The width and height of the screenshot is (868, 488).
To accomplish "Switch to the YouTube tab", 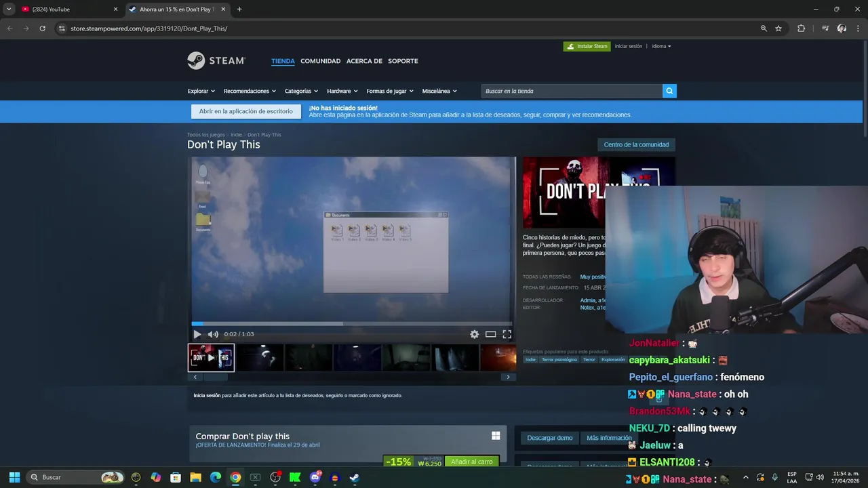I will pos(68,9).
